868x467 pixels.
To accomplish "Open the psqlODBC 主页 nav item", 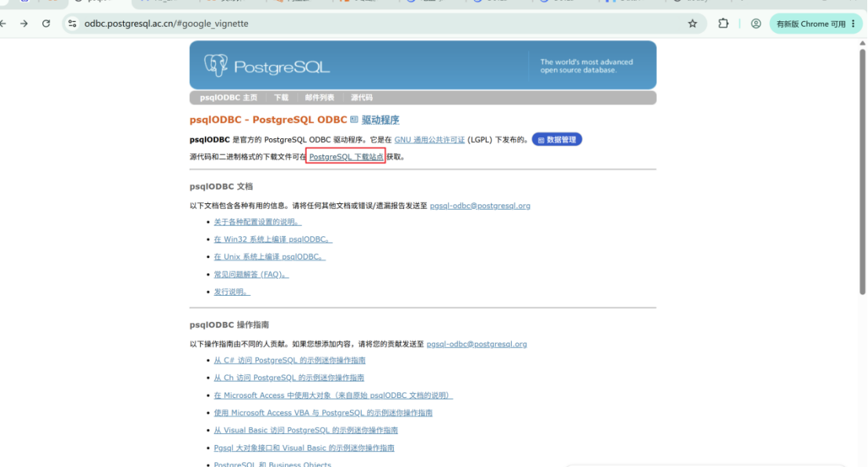I will (x=228, y=98).
